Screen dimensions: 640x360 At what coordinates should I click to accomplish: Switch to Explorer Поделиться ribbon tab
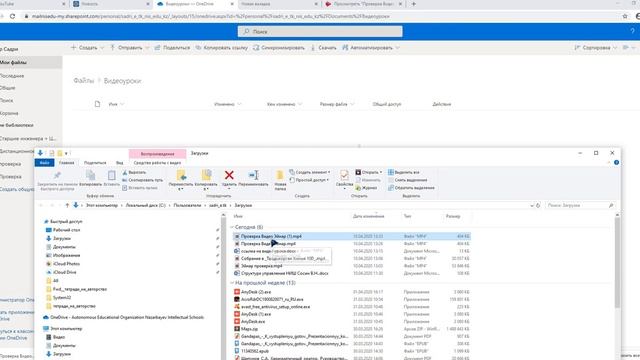(95, 162)
